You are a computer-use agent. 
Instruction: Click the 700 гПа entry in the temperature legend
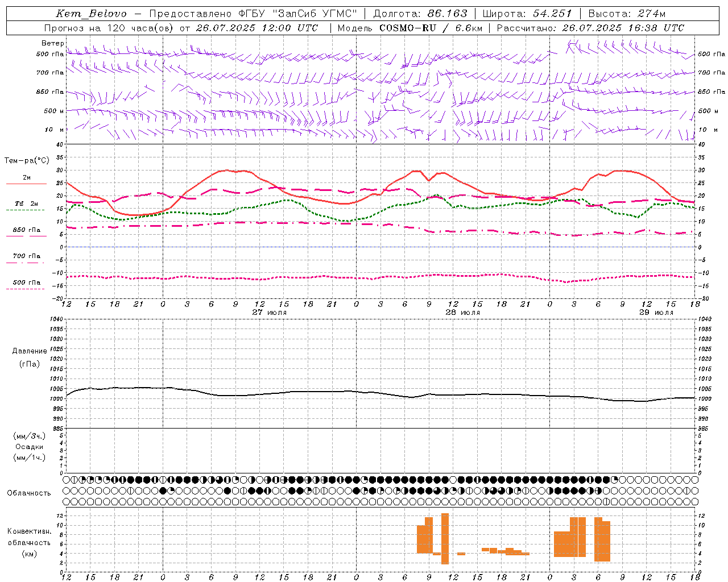tap(27, 256)
